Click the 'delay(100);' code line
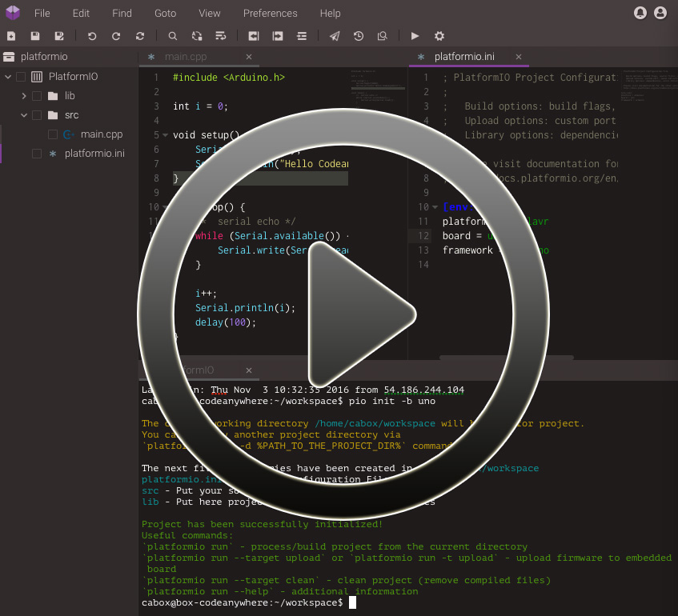Screen dimensions: 678x616 [225, 322]
